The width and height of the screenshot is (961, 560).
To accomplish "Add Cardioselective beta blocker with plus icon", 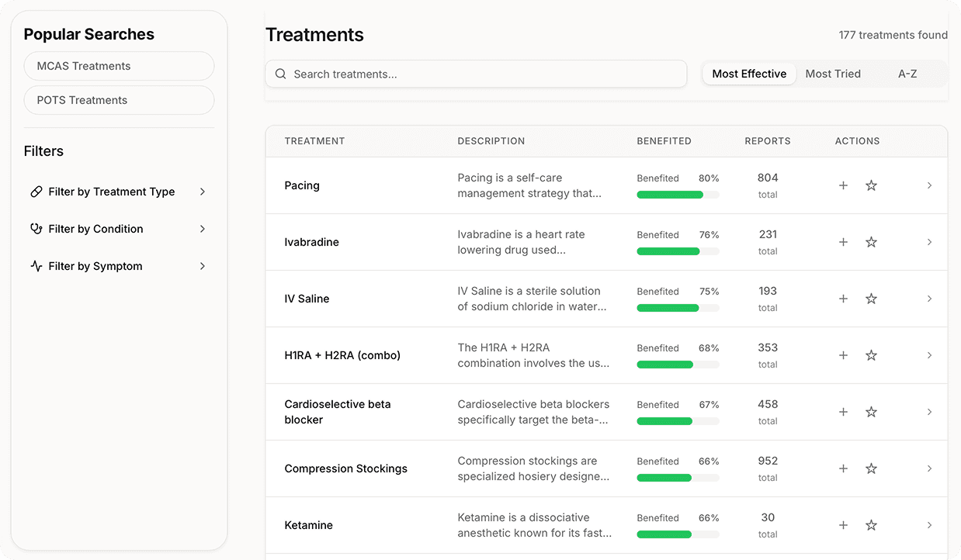I will coord(843,412).
